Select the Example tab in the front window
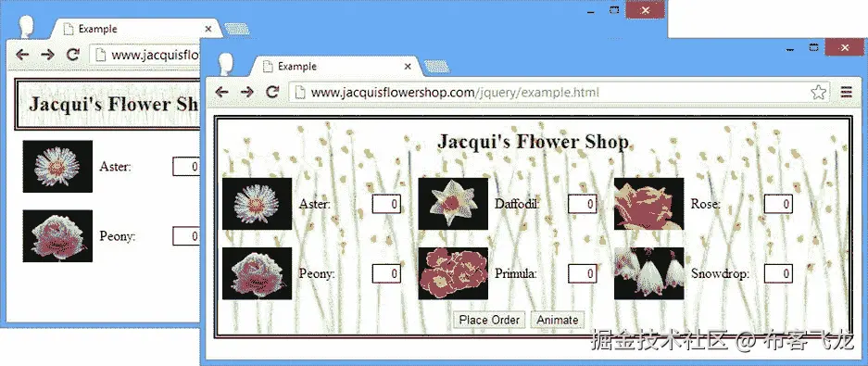This screenshot has width=868, height=366. click(335, 67)
